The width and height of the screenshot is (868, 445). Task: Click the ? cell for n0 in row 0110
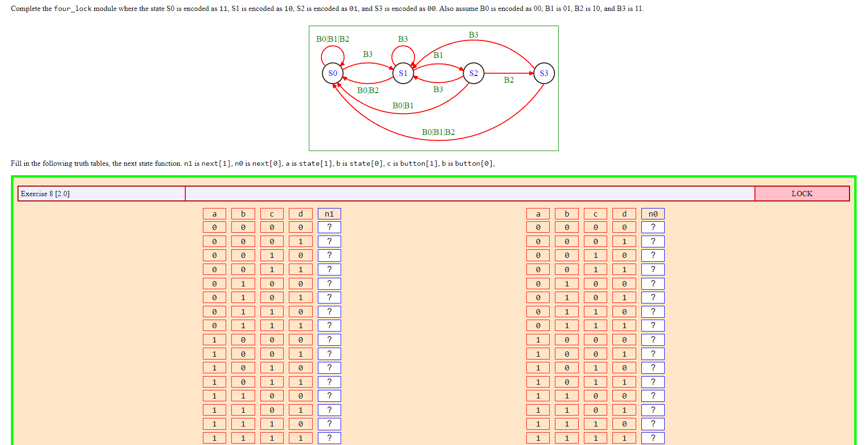[x=653, y=312]
